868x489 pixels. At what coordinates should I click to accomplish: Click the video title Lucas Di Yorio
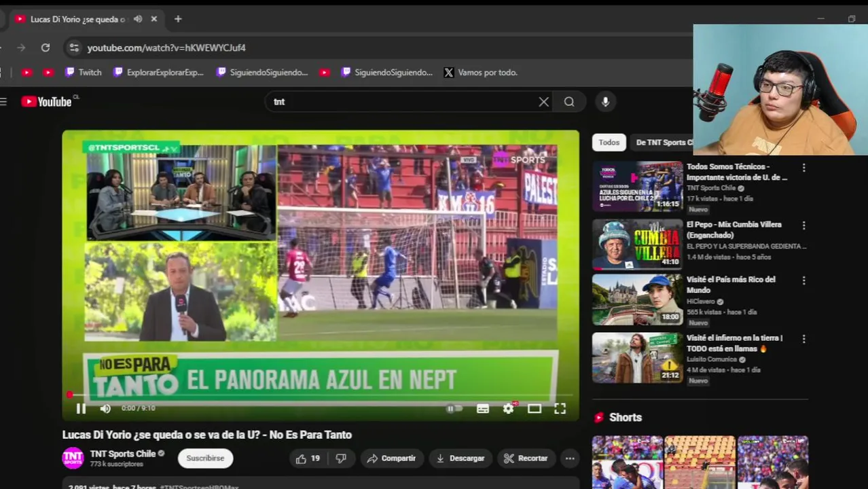pos(207,435)
